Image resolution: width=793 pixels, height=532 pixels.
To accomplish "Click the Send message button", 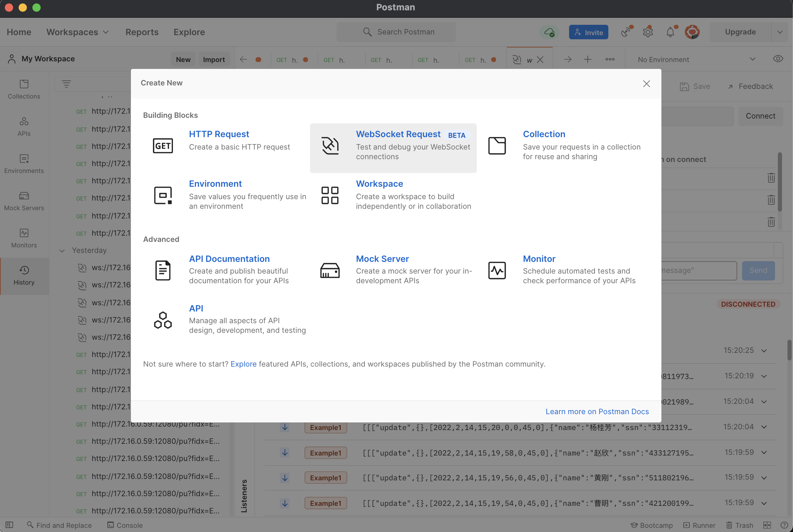I will pos(758,270).
